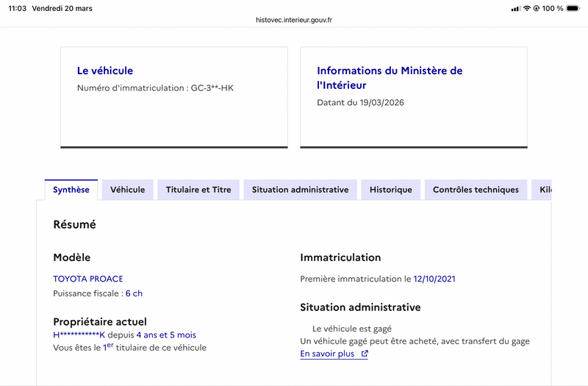588x386 pixels.
Task: Open the Contrôles techniques tab
Action: click(476, 190)
